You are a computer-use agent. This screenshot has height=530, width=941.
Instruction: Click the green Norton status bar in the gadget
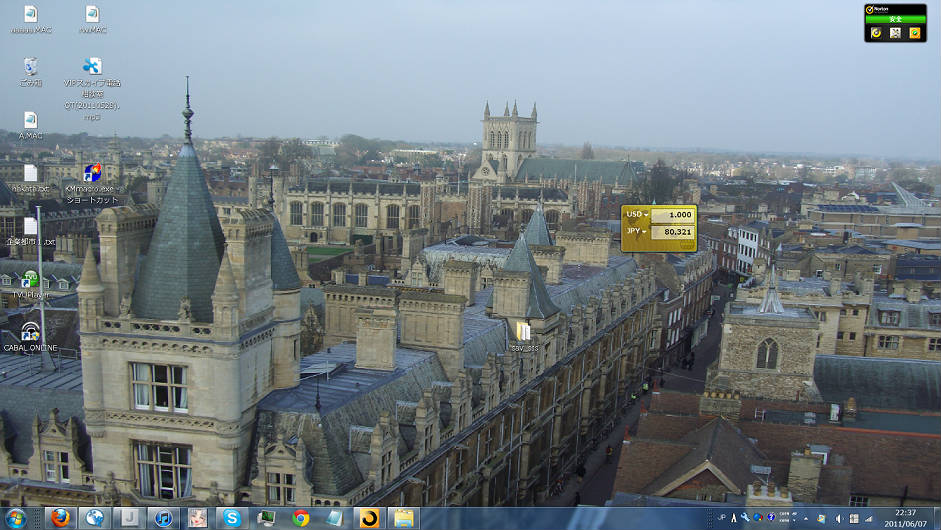pyautogui.click(x=895, y=19)
